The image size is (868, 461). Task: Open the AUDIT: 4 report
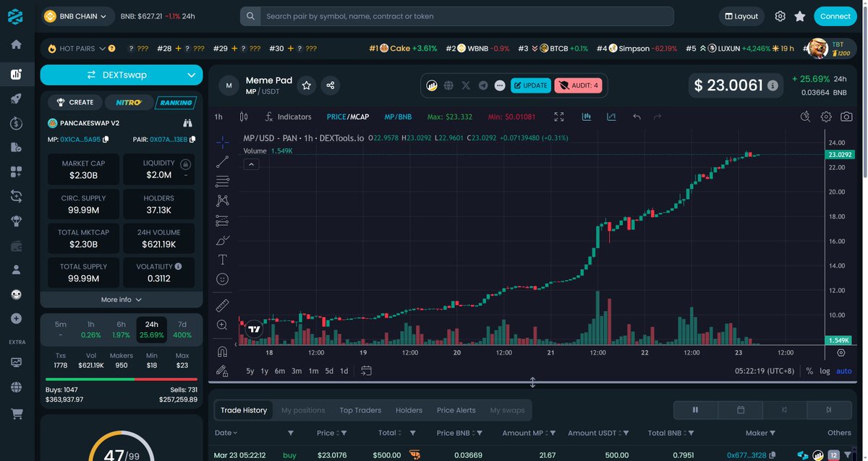578,85
